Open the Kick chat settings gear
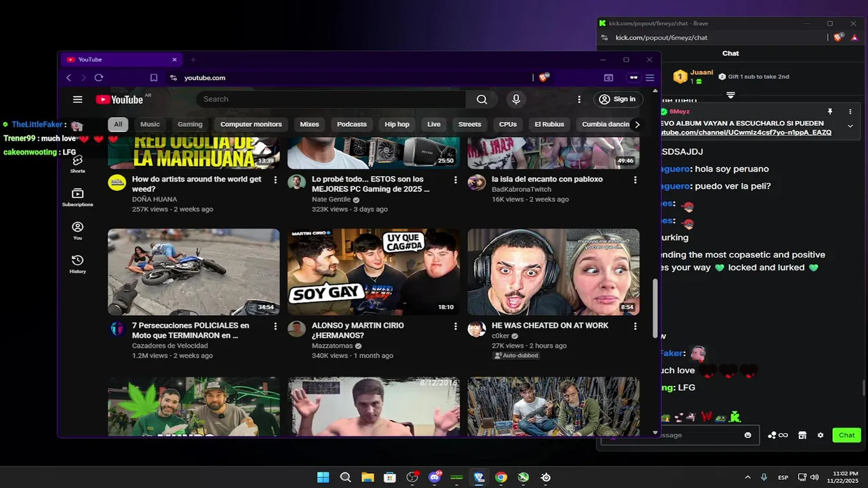 [x=821, y=435]
